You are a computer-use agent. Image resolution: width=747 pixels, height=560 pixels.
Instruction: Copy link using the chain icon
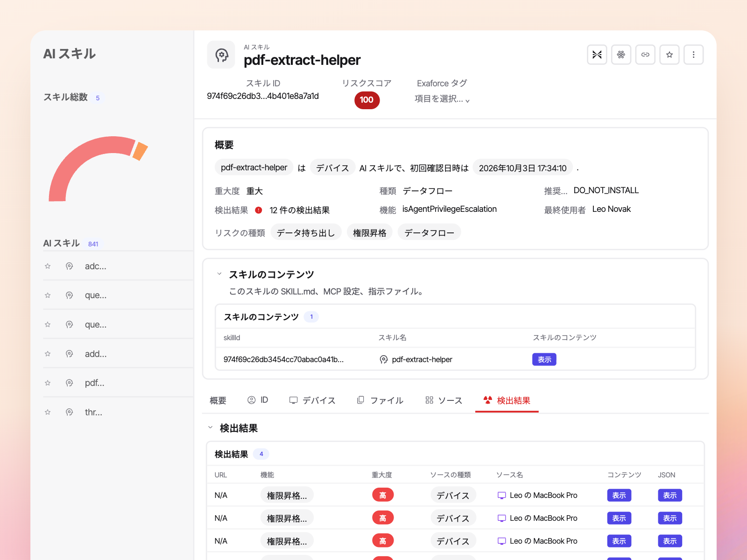(x=645, y=55)
